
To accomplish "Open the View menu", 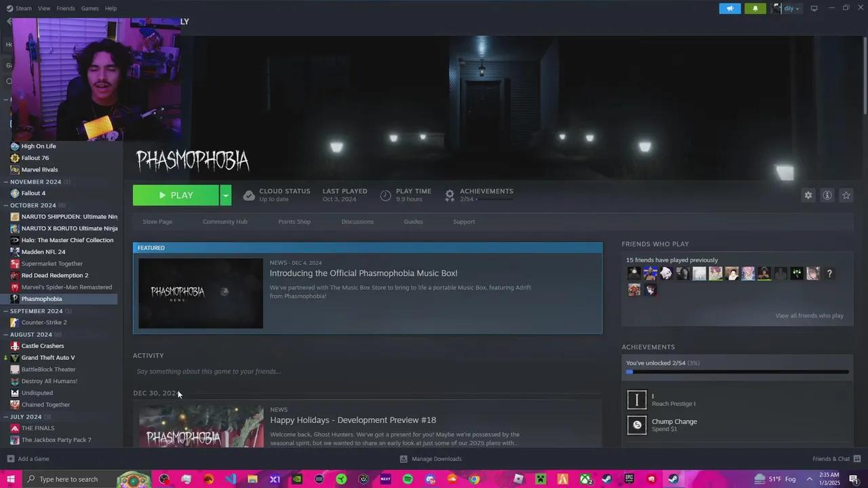I will click(x=44, y=8).
